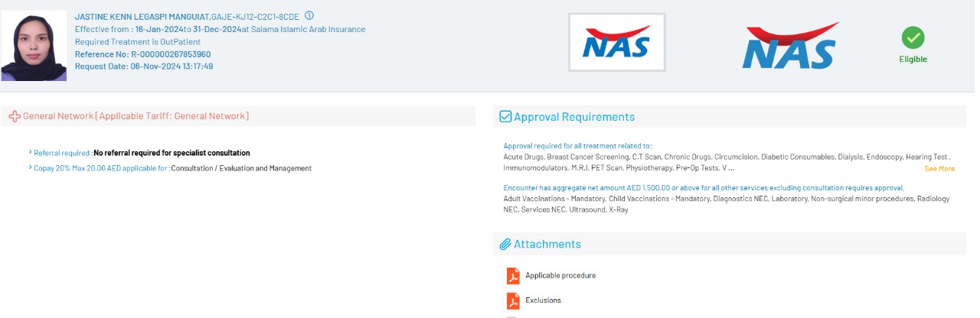Open the Applicable procedure PDF icon
This screenshot has height=318, width=980.
coord(513,275)
